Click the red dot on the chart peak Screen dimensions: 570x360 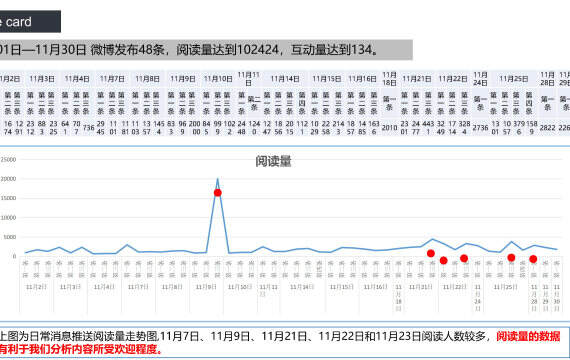pyautogui.click(x=217, y=192)
